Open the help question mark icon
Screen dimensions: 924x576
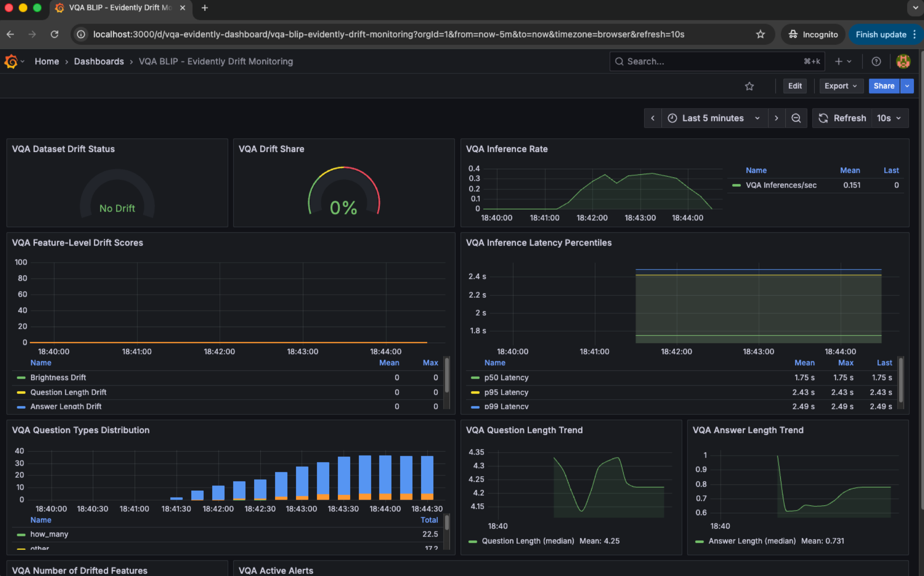coord(876,61)
